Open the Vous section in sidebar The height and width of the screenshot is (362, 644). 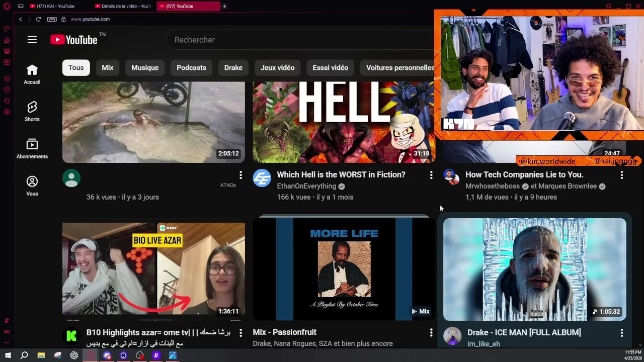32,186
